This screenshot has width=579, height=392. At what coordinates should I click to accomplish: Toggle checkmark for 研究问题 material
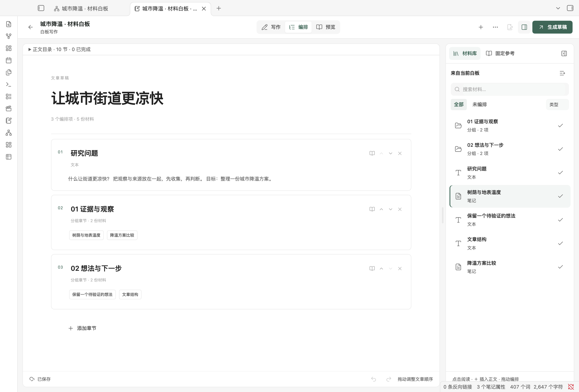(x=560, y=173)
